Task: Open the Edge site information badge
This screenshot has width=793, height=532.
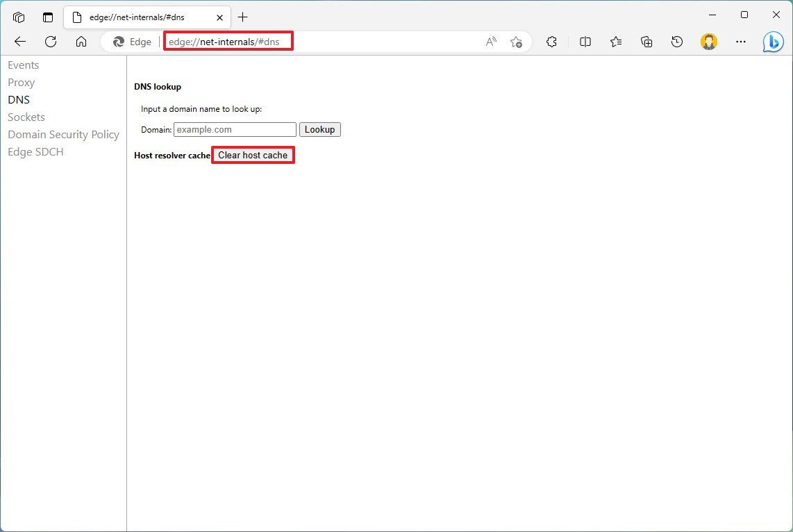Action: tap(131, 42)
